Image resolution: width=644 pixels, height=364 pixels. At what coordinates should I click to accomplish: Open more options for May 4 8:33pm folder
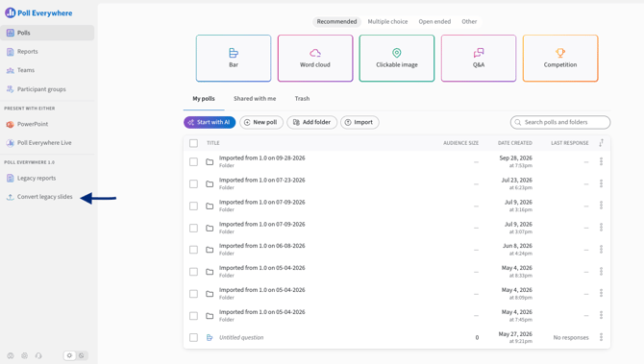click(601, 272)
